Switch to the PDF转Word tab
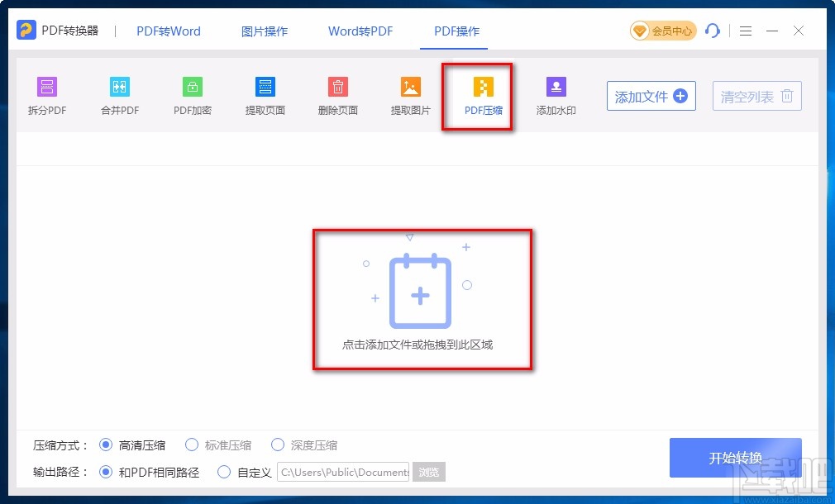This screenshot has width=835, height=504. point(168,31)
